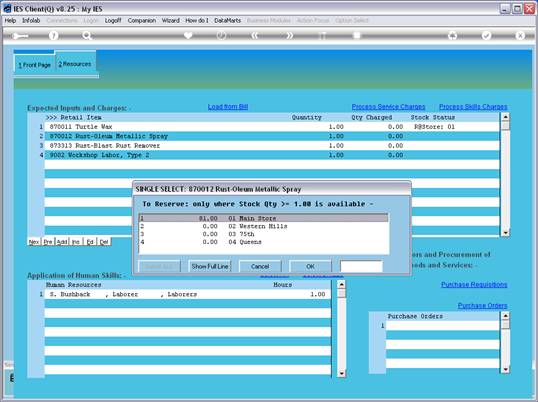
Task: Open the question mark help icon
Action: [53, 36]
